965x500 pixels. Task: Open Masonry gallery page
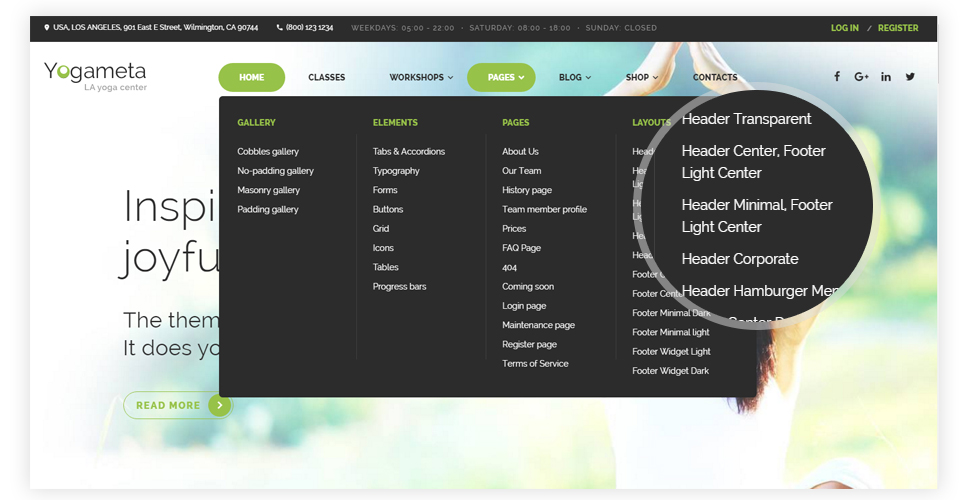pyautogui.click(x=268, y=190)
